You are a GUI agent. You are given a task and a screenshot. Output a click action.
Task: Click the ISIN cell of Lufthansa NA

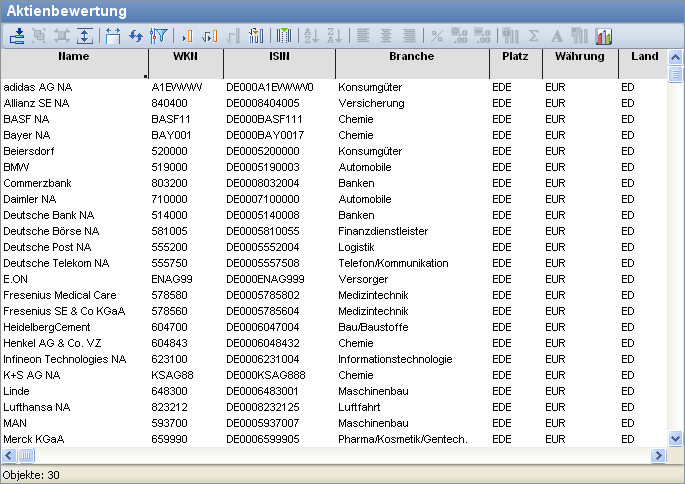click(x=262, y=407)
